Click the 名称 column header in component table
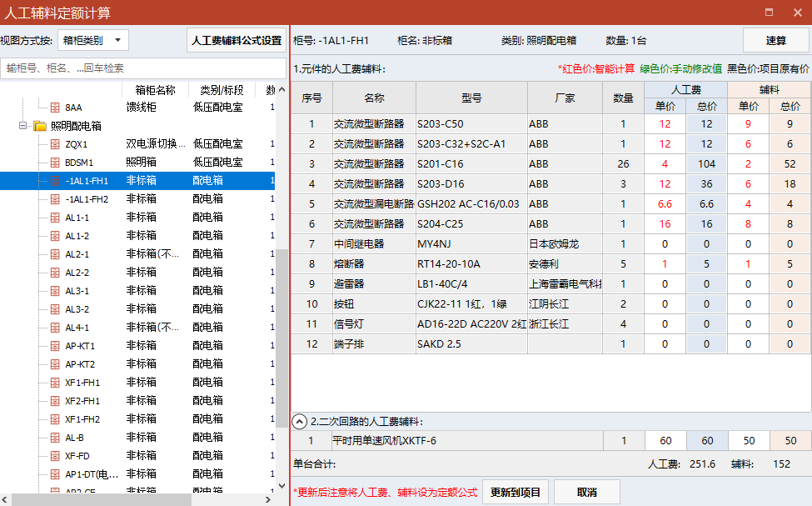The width and height of the screenshot is (812, 506). [x=374, y=98]
